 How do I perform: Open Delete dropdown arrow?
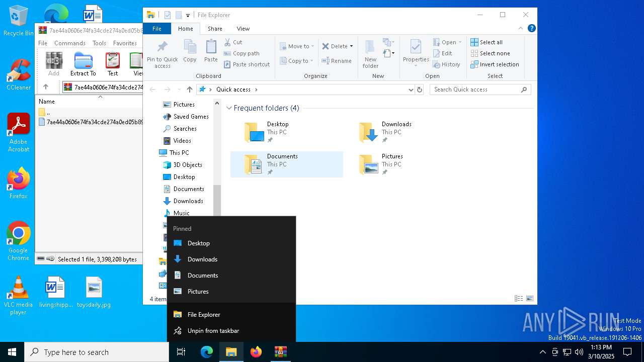click(x=351, y=46)
